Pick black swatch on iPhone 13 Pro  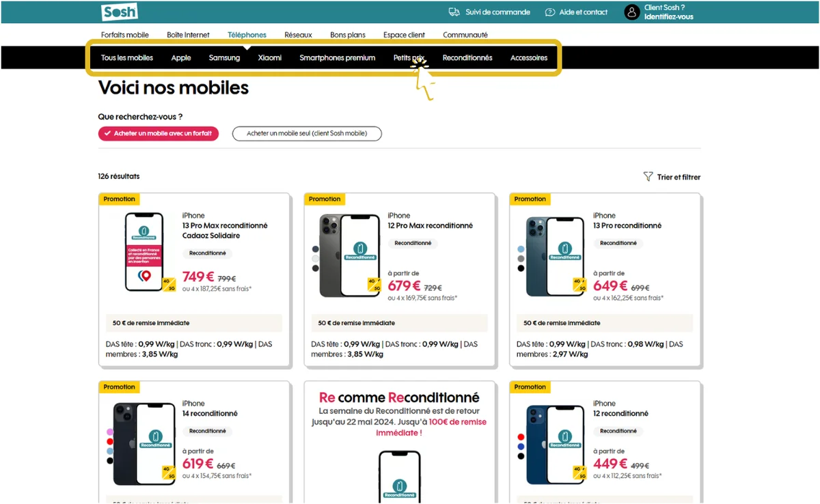(521, 268)
